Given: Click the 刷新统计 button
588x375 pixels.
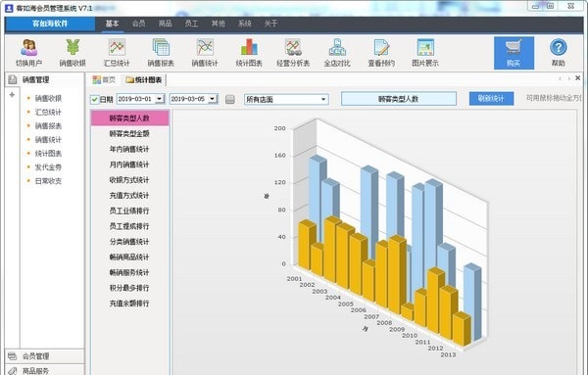Looking at the screenshot, I should click(491, 99).
